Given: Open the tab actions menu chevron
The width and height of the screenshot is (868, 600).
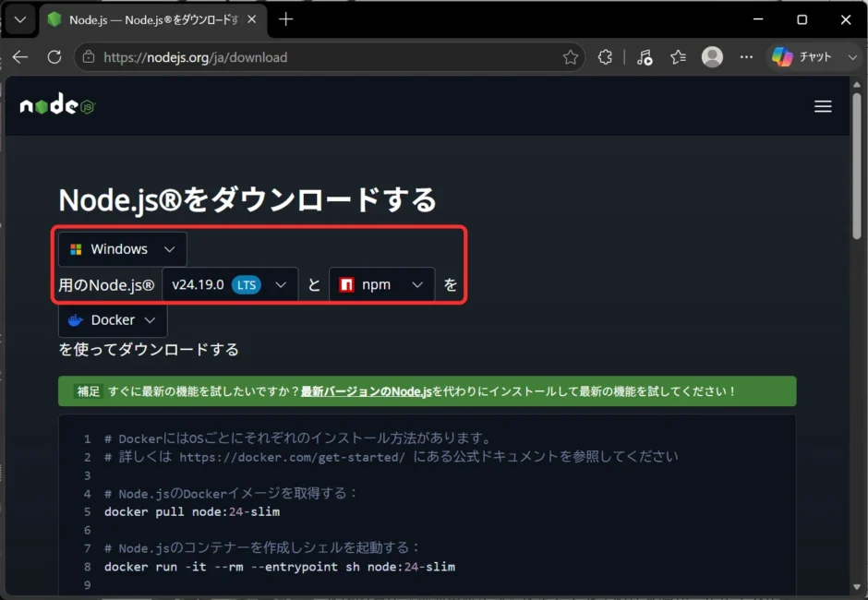Looking at the screenshot, I should (20, 20).
